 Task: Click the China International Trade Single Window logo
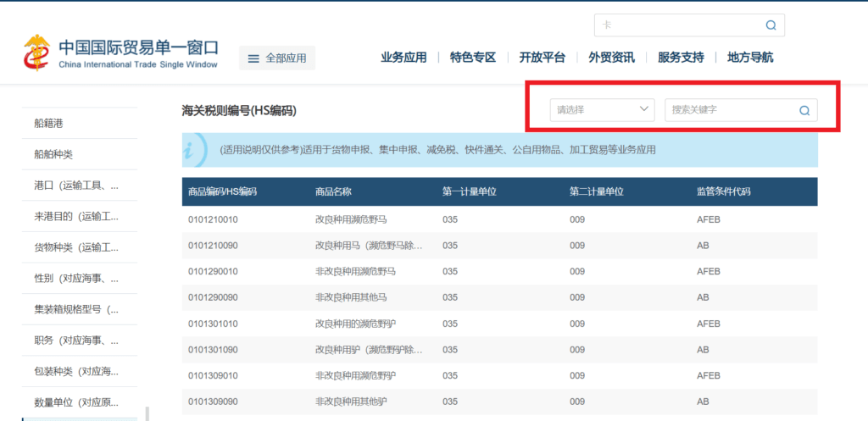point(121,53)
